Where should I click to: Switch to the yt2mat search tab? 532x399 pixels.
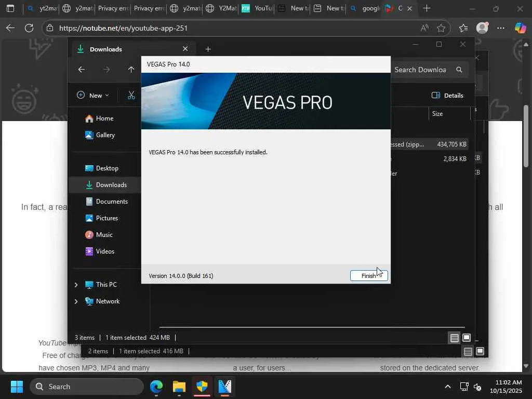[x=42, y=8]
